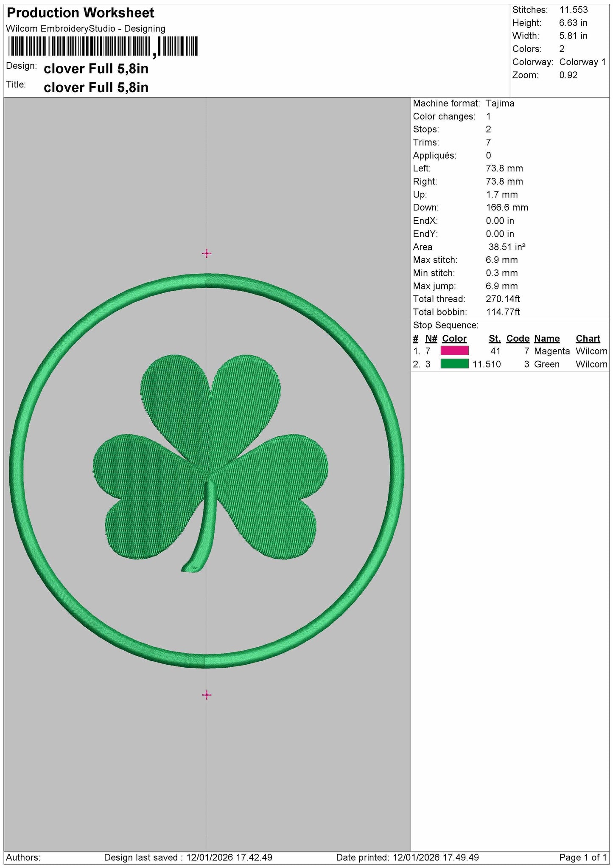
Task: Click the 'Page 1 of 1' footer text
Action: point(583,857)
